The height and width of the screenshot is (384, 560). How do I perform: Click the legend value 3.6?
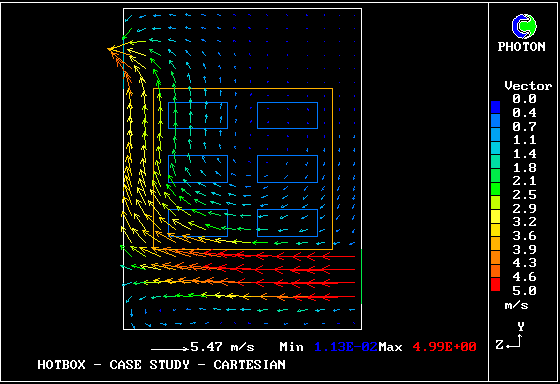(524, 236)
